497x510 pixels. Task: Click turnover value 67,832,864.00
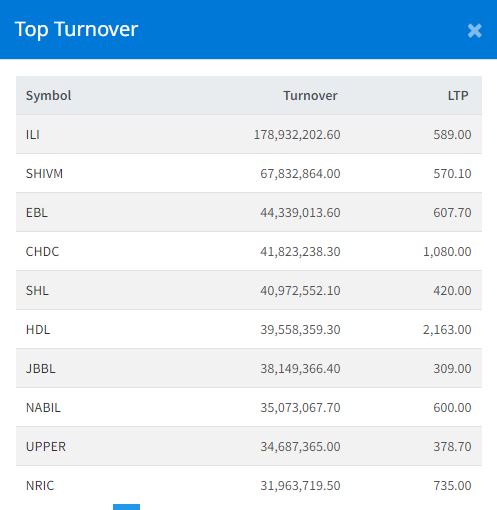(300, 174)
